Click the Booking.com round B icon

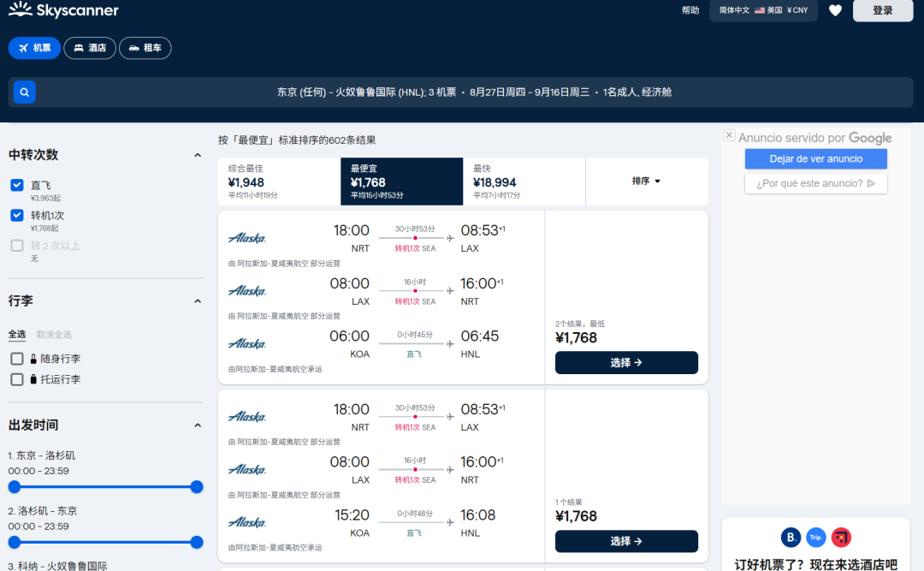[x=791, y=538]
